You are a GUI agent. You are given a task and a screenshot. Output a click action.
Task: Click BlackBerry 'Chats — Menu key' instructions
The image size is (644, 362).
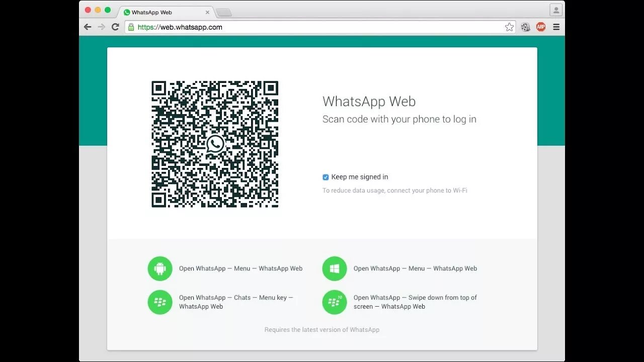point(236,302)
